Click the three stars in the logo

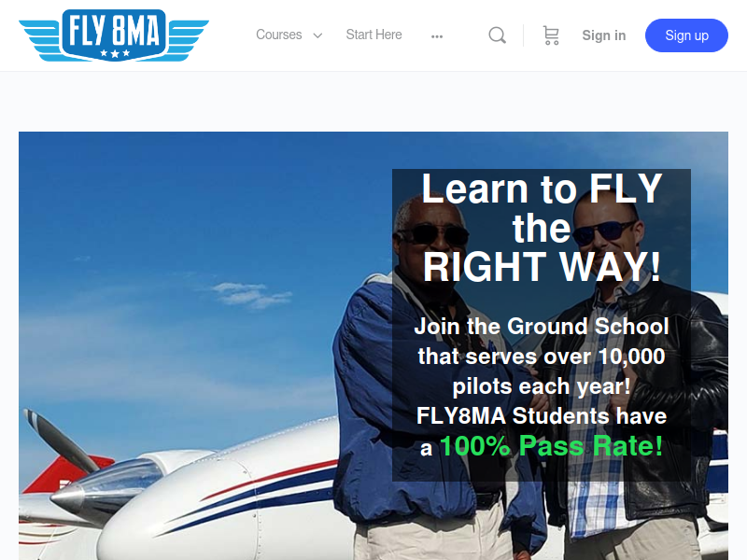pyautogui.click(x=114, y=53)
